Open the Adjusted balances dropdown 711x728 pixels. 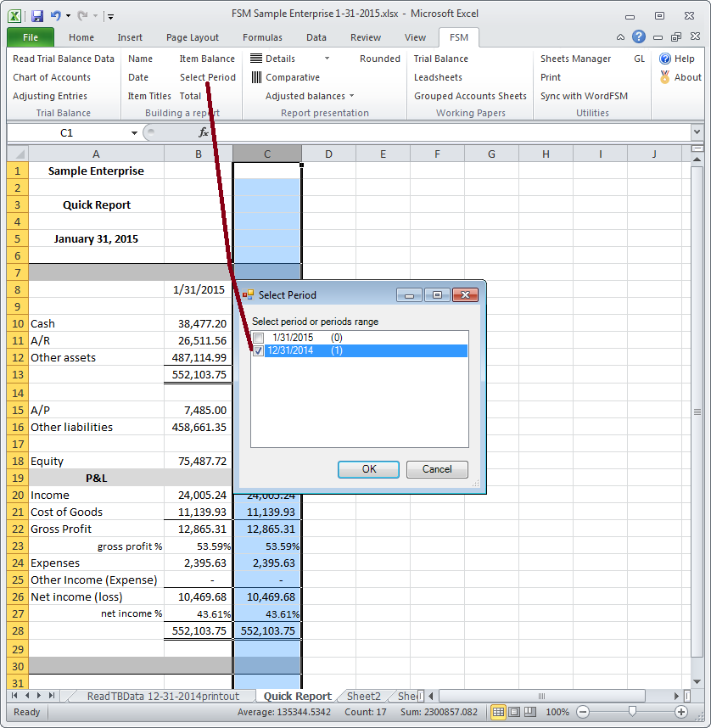(351, 96)
